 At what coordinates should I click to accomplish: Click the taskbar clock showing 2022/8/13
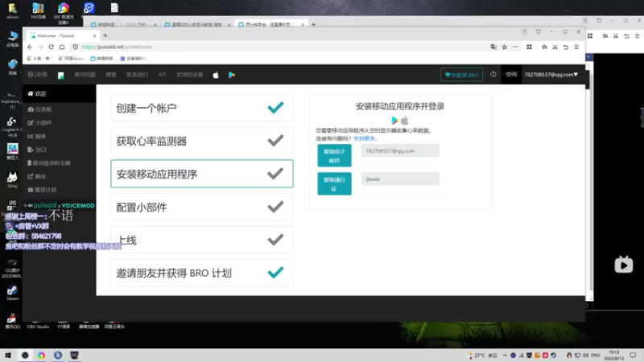pyautogui.click(x=614, y=356)
